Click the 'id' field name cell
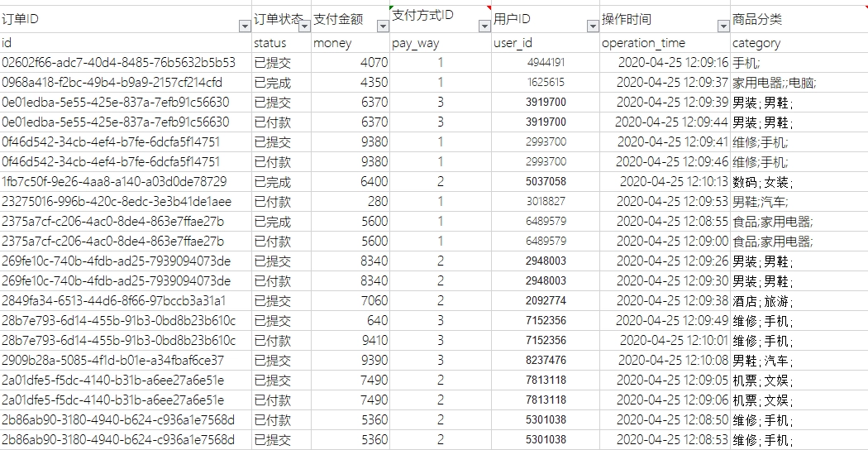The image size is (868, 450). pyautogui.click(x=126, y=43)
